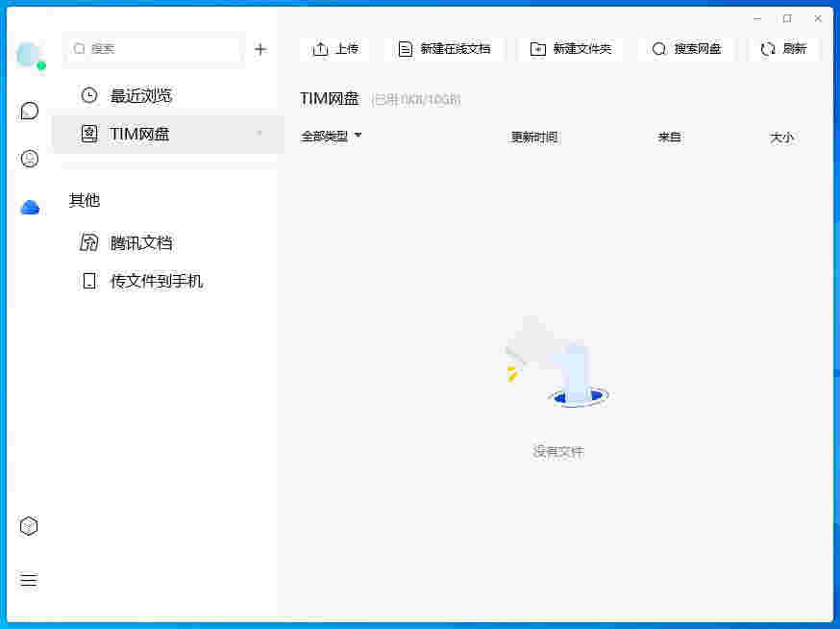840x629 pixels.
Task: Open the mini-apps hexagon icon at bottom
Action: pos(29,525)
